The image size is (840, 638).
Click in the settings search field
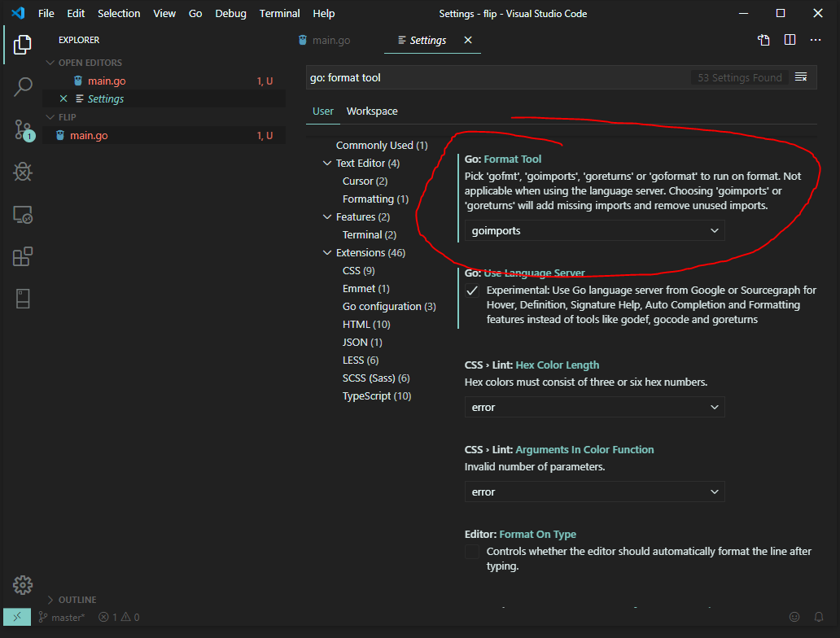(498, 77)
